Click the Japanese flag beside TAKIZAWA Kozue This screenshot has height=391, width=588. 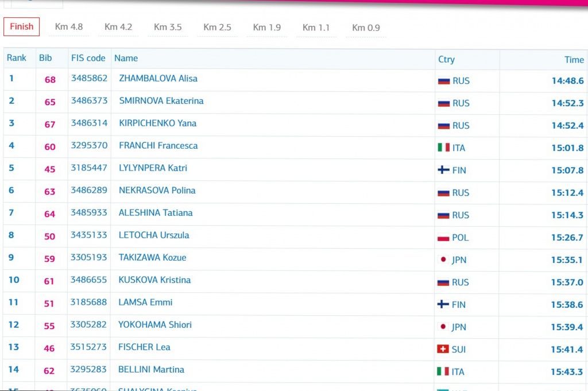443,260
